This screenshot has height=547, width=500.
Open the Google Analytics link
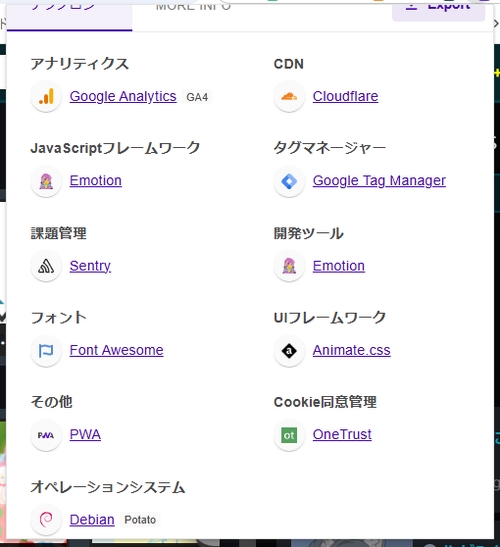coord(123,96)
